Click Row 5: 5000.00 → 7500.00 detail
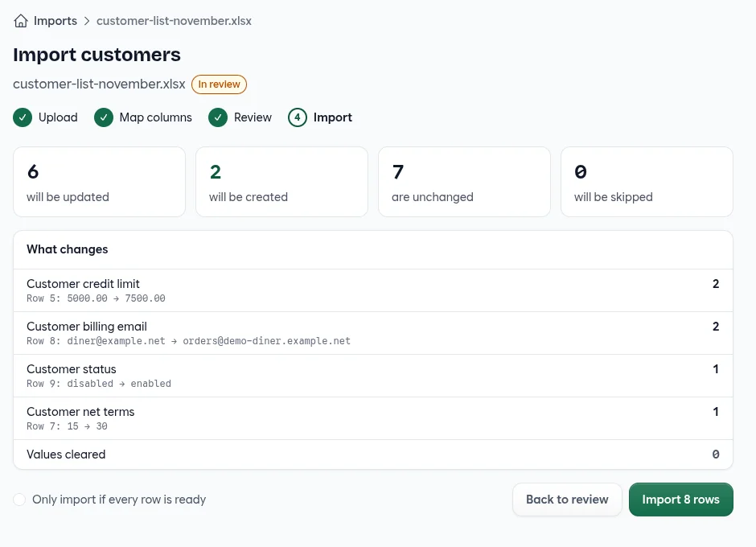The width and height of the screenshot is (756, 547). tap(96, 298)
